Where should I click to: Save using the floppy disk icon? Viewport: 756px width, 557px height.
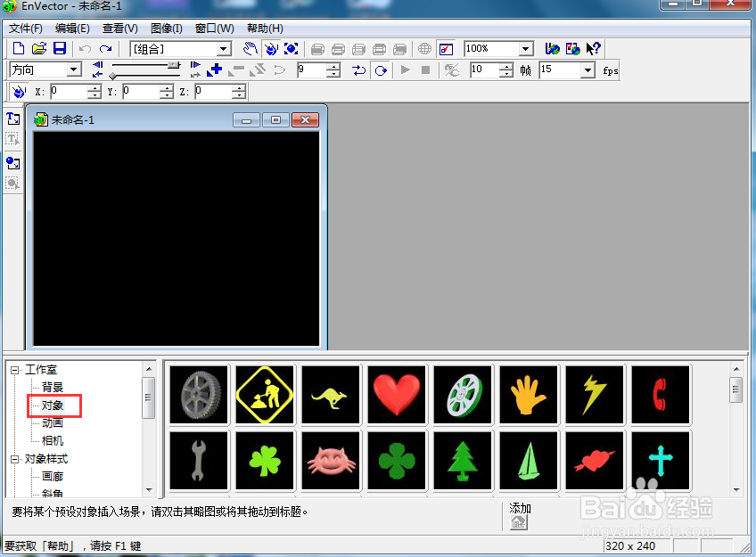click(60, 49)
